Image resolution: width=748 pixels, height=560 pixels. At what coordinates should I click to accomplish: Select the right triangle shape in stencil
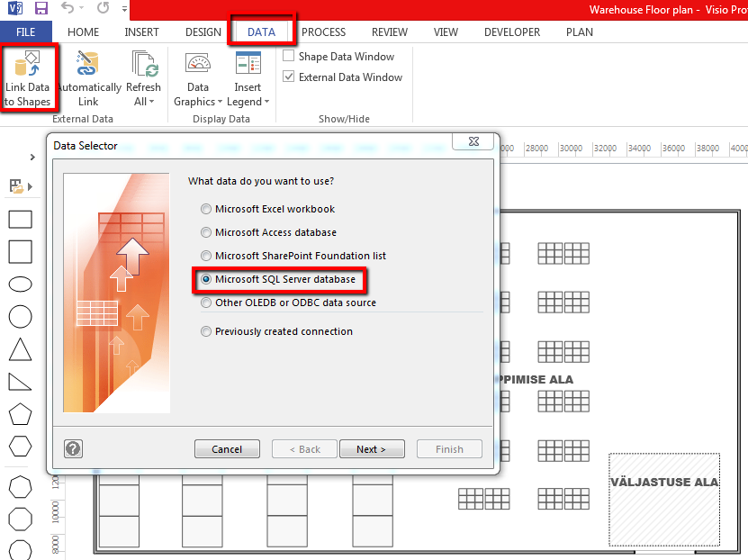[x=21, y=382]
